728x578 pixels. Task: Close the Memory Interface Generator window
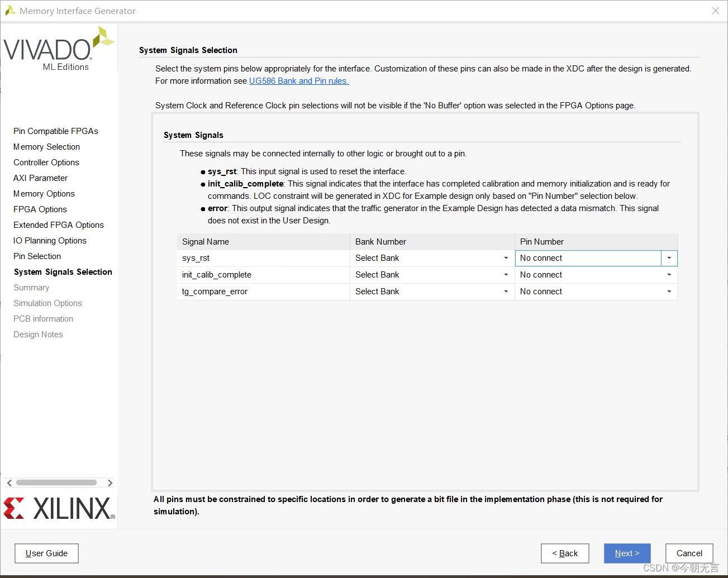(715, 11)
